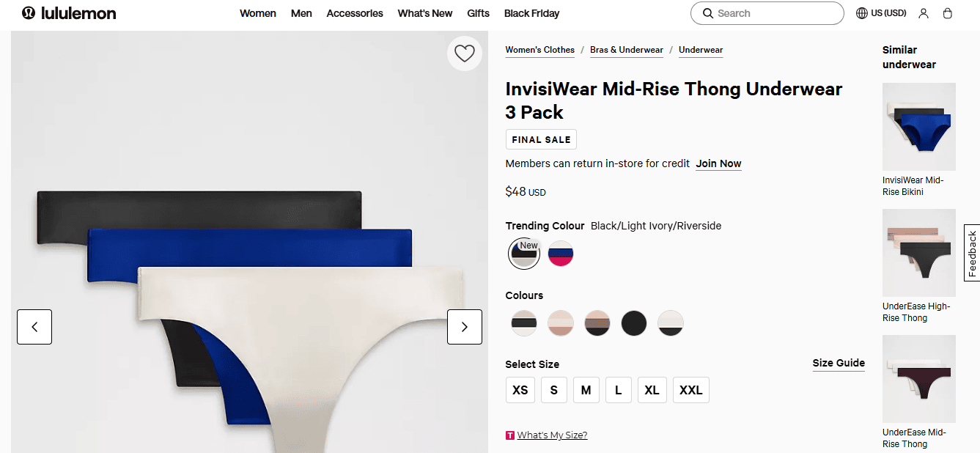Select size XXL
This screenshot has height=453, width=980.
pyautogui.click(x=690, y=389)
